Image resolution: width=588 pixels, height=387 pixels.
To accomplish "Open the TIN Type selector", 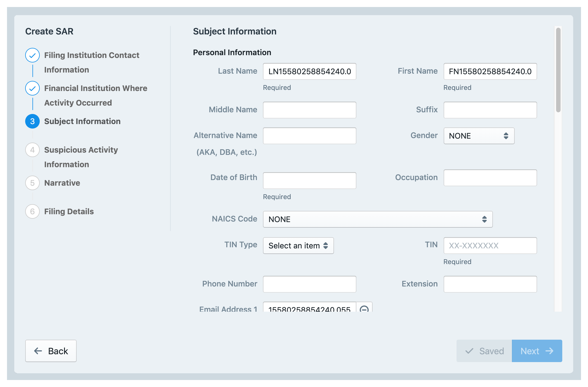I will pyautogui.click(x=298, y=246).
